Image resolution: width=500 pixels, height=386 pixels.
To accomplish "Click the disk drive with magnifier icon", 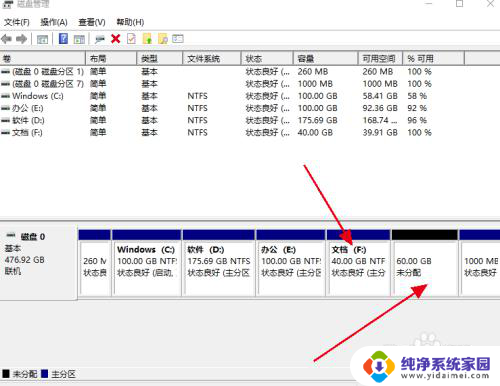I will 99,39.
